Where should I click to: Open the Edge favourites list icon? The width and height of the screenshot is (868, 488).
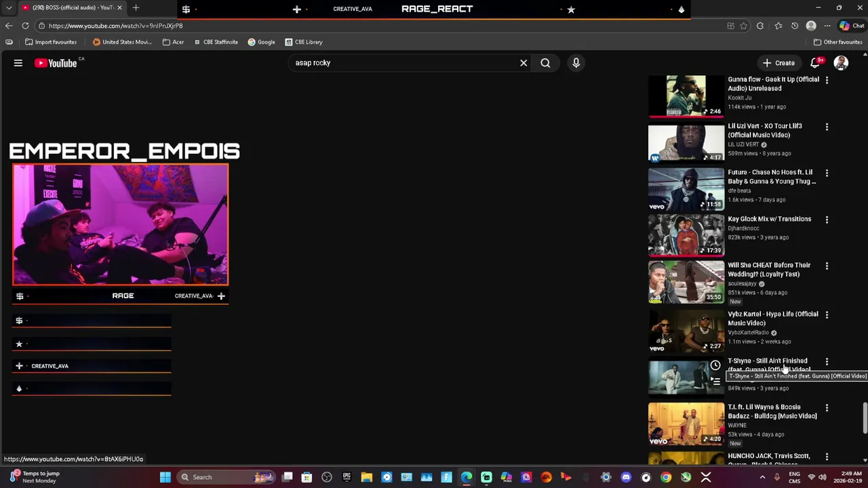point(778,26)
